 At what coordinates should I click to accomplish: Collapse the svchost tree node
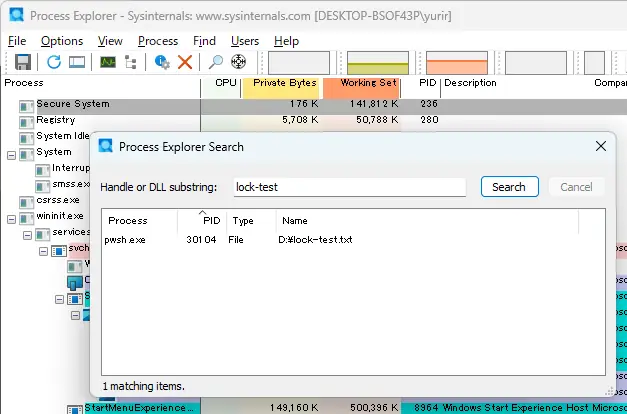point(44,251)
